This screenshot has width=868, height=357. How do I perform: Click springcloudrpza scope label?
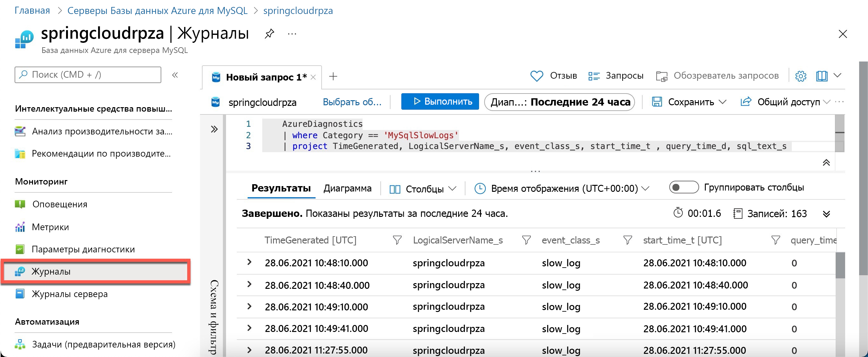pyautogui.click(x=262, y=102)
